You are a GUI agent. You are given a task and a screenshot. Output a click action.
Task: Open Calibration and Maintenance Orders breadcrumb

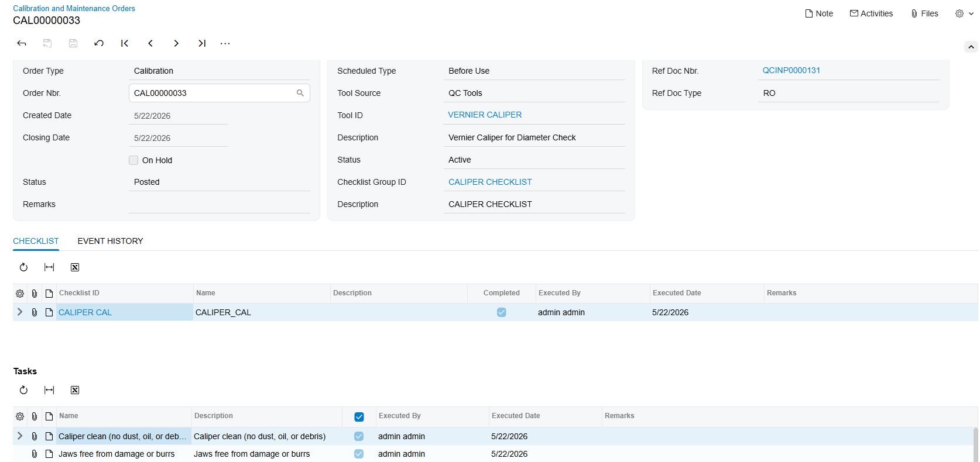[x=74, y=8]
